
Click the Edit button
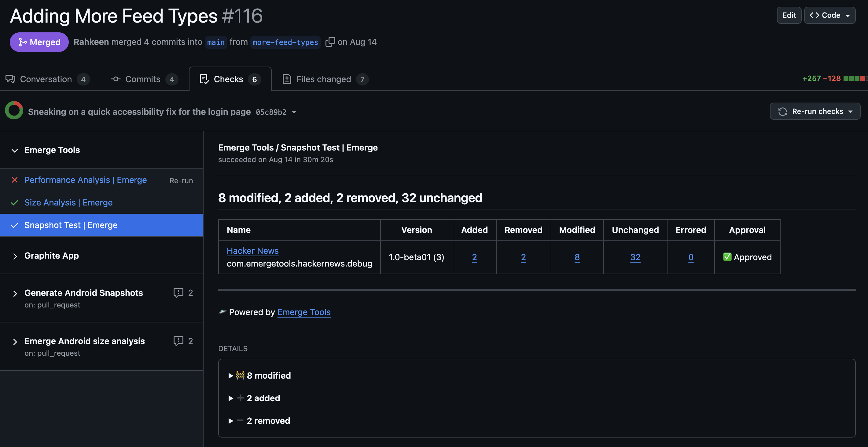789,15
